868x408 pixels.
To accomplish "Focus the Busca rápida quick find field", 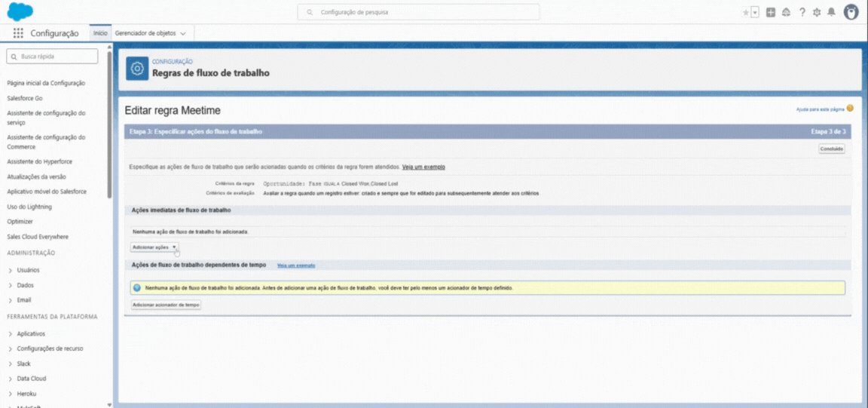I will coord(52,57).
